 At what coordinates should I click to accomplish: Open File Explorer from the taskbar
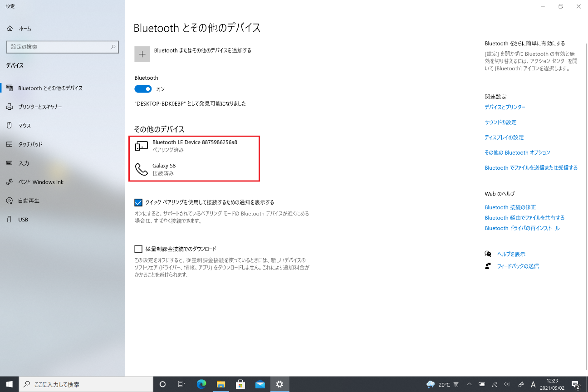click(x=221, y=384)
